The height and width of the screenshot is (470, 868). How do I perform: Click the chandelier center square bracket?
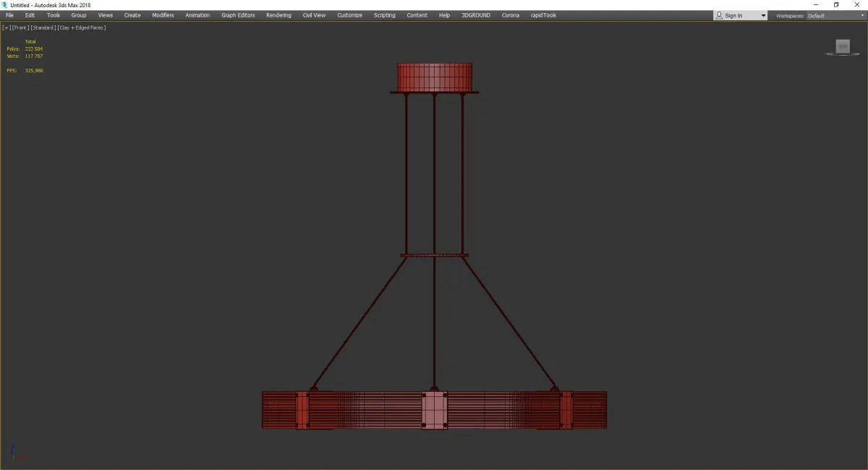point(435,410)
